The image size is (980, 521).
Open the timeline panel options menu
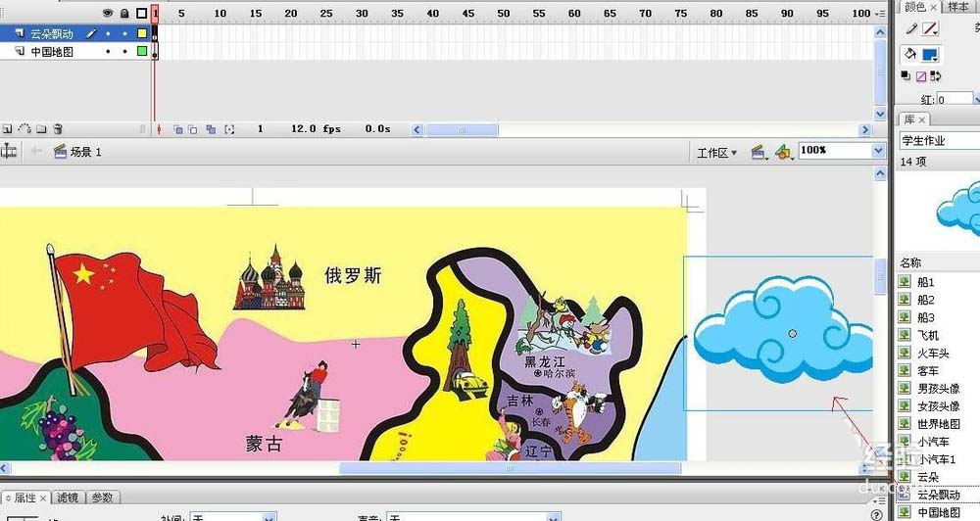pyautogui.click(x=881, y=13)
